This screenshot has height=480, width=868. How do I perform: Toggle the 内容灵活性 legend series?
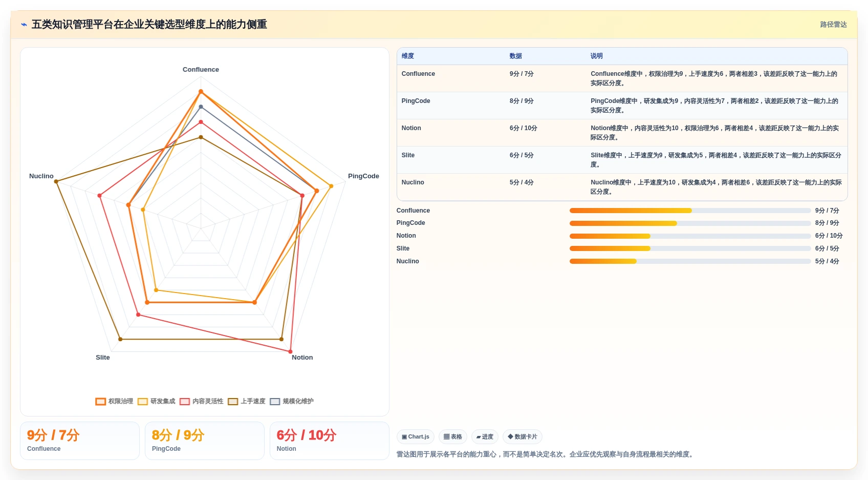pyautogui.click(x=202, y=401)
